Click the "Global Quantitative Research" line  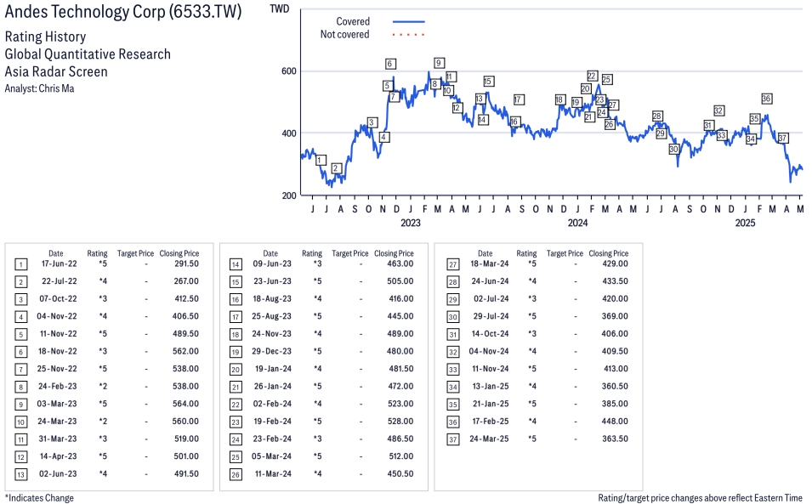click(x=88, y=54)
